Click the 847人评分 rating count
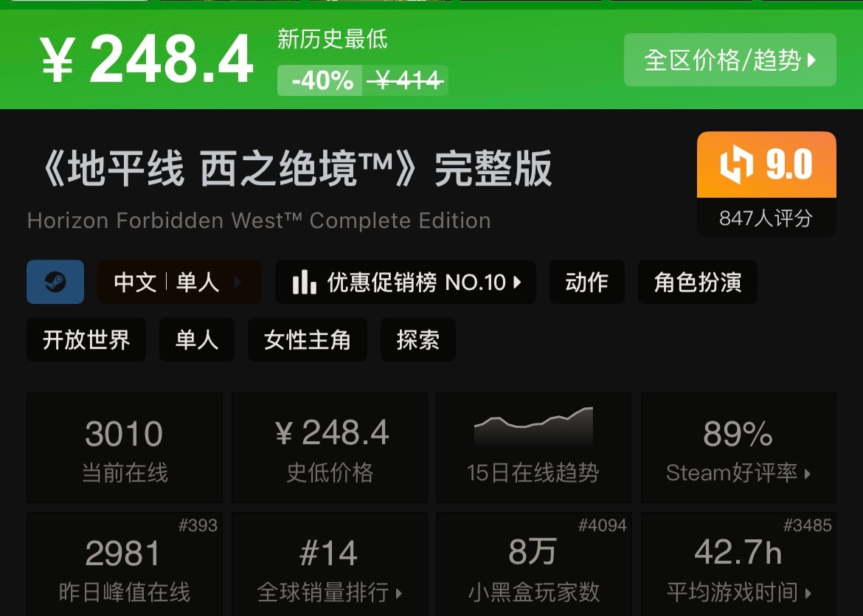The image size is (863, 616). (766, 218)
